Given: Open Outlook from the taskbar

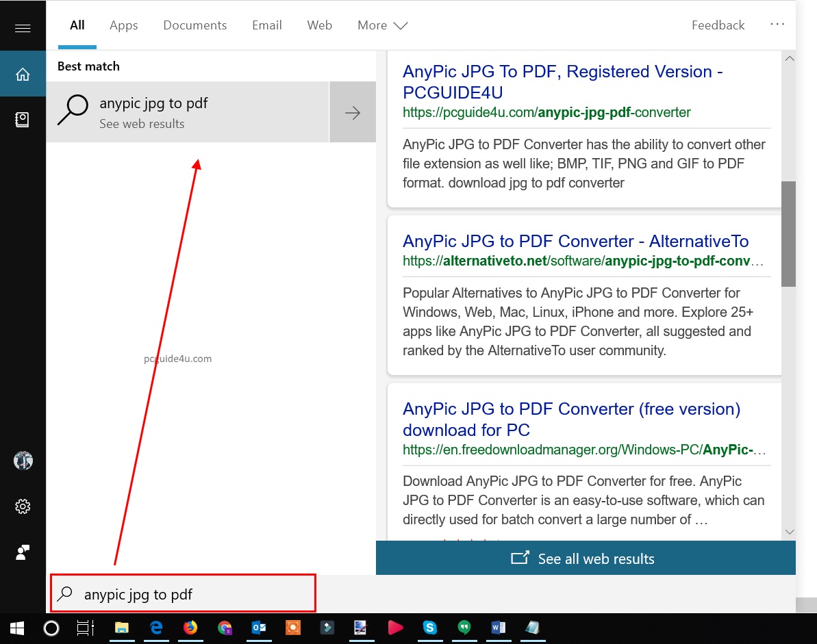Looking at the screenshot, I should [x=259, y=628].
